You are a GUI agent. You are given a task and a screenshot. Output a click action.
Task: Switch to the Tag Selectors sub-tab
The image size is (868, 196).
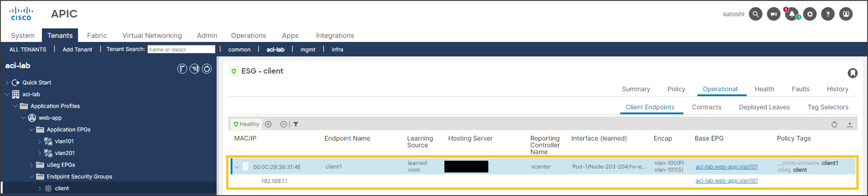(828, 107)
